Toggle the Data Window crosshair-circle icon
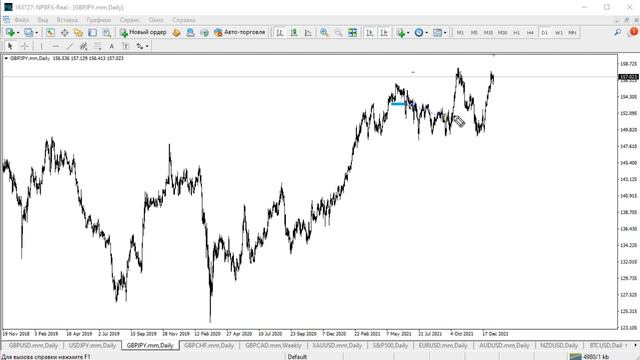The image size is (640, 360). click(64, 33)
